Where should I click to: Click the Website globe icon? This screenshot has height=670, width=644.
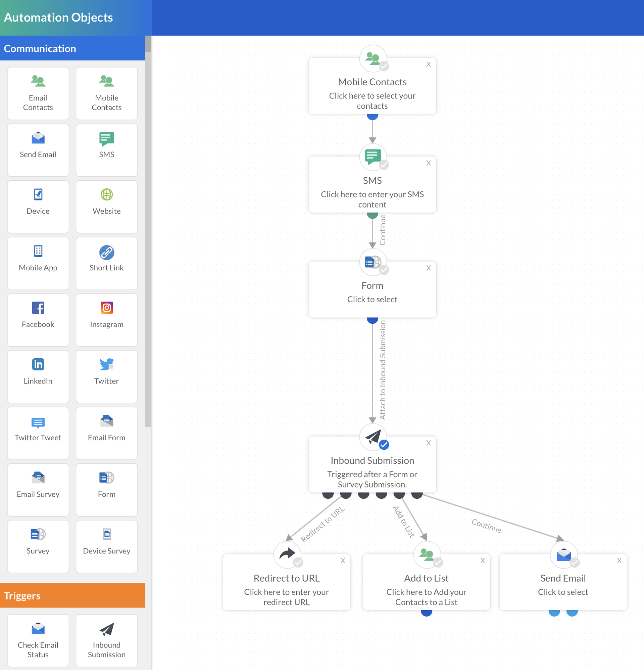(x=107, y=194)
